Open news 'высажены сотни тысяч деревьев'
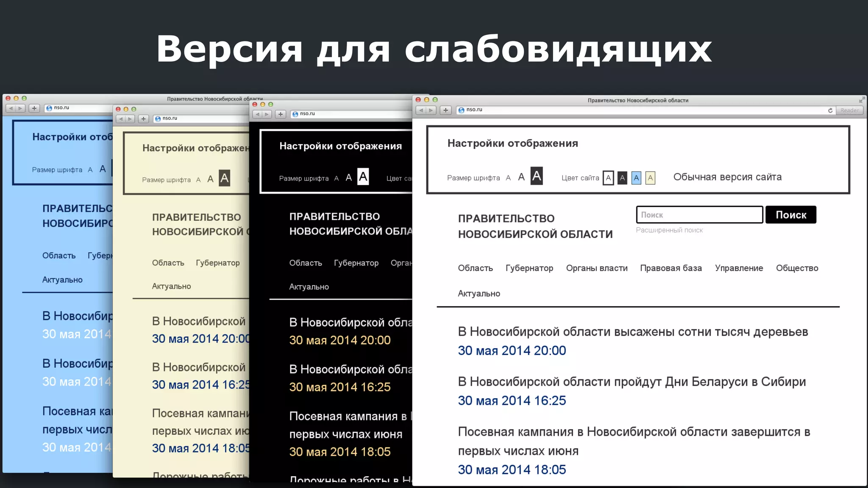 (633, 332)
